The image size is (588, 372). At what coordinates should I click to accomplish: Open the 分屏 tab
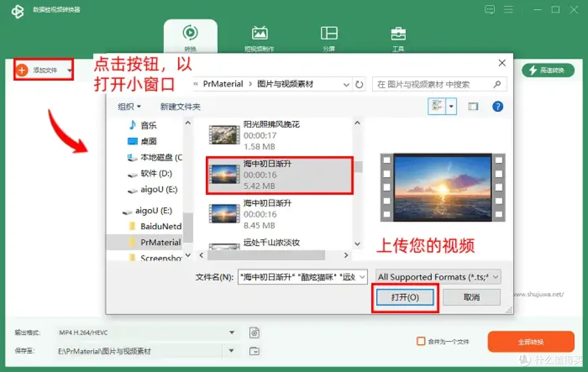[x=329, y=38]
